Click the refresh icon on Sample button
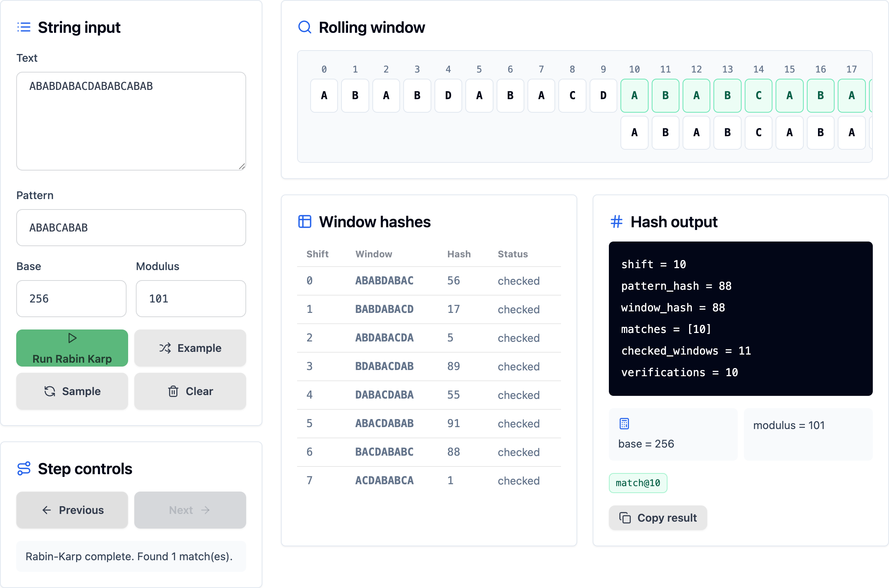Viewport: 889px width, 588px height. click(50, 391)
